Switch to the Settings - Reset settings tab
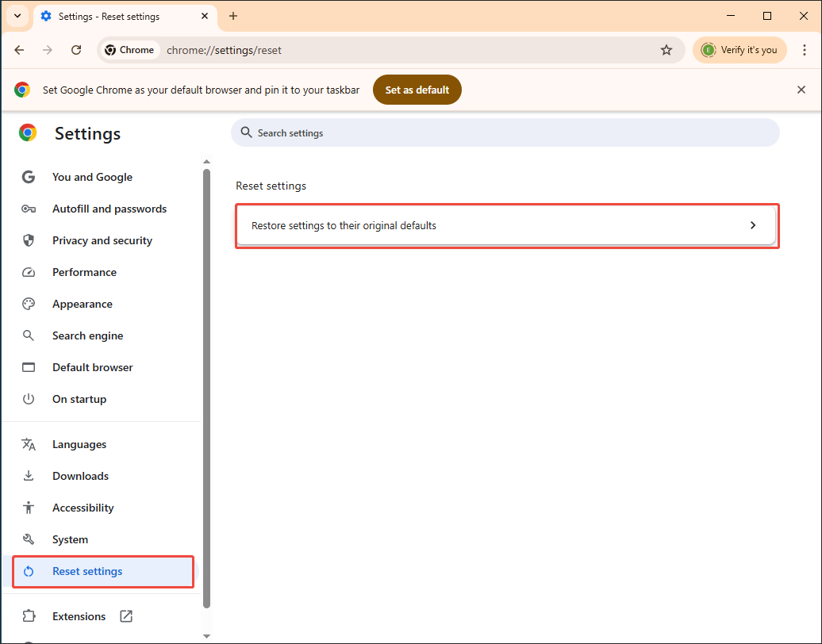This screenshot has width=822, height=644. [x=111, y=16]
